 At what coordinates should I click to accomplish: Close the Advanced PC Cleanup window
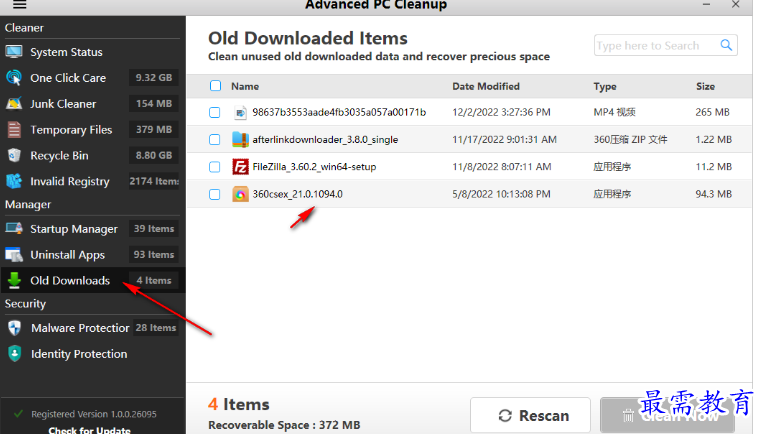tap(736, 4)
